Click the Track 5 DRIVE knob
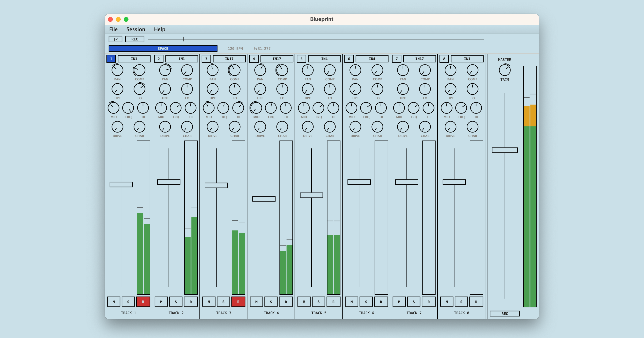This screenshot has width=644, height=338. (x=308, y=127)
